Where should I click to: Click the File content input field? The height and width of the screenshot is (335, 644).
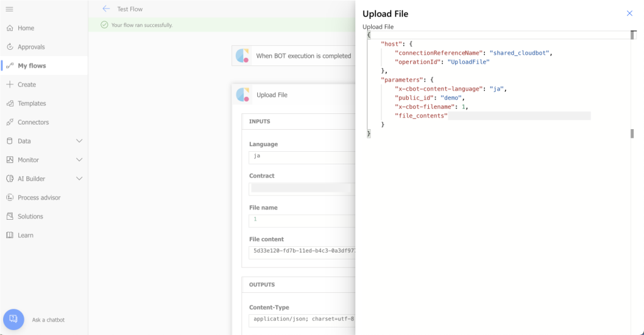click(302, 253)
